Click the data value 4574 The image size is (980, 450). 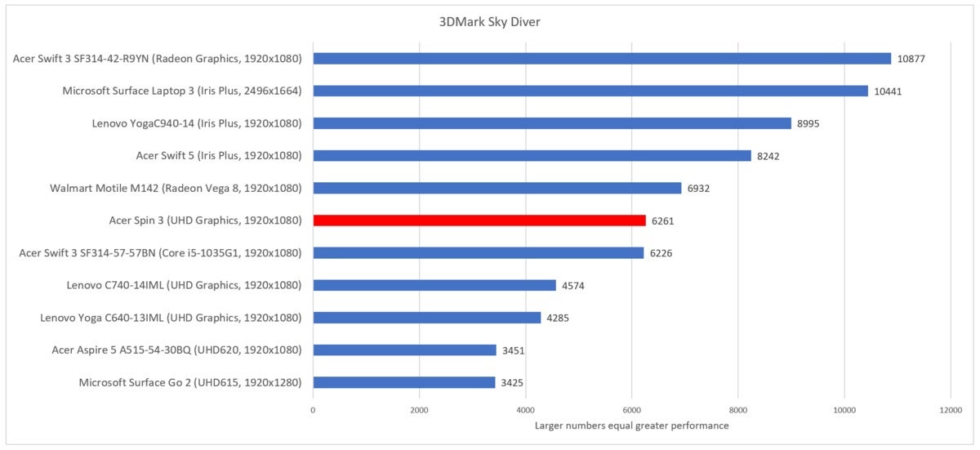coord(573,285)
